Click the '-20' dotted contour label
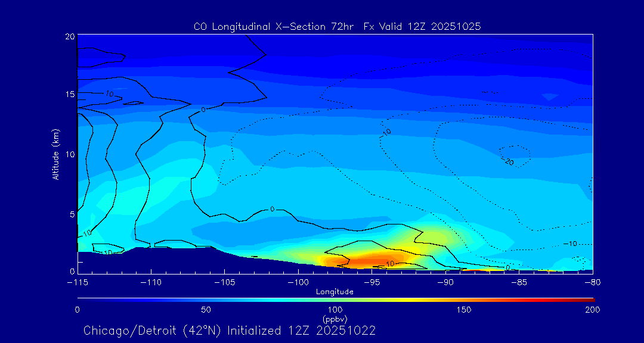Viewport: 644px width, 343px height. pyautogui.click(x=507, y=161)
